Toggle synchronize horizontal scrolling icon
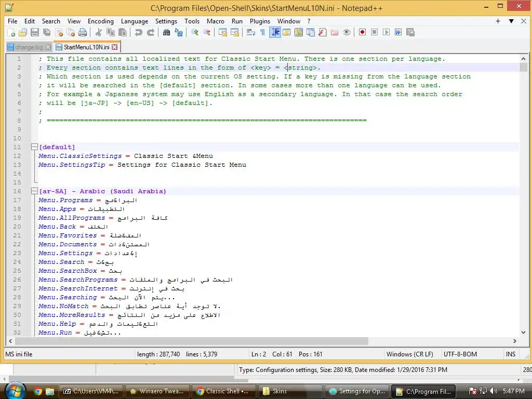Screen dimensions: 532x399 [235, 32]
